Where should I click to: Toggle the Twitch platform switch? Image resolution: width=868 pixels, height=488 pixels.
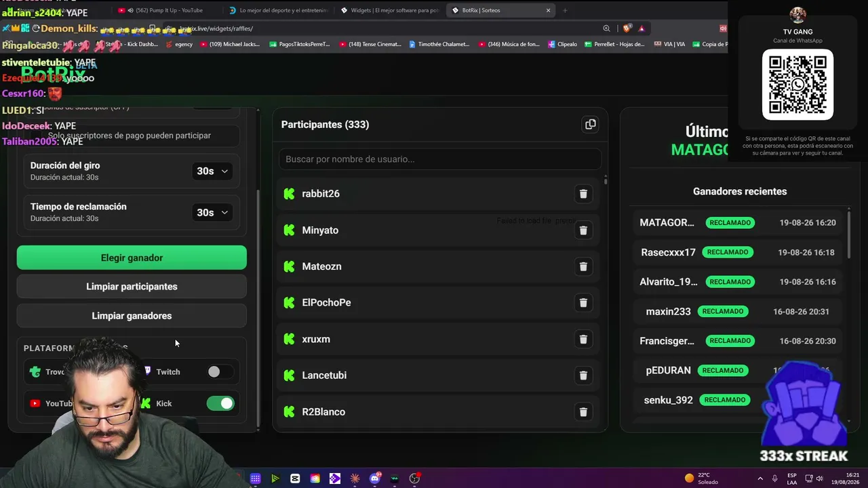220,371
